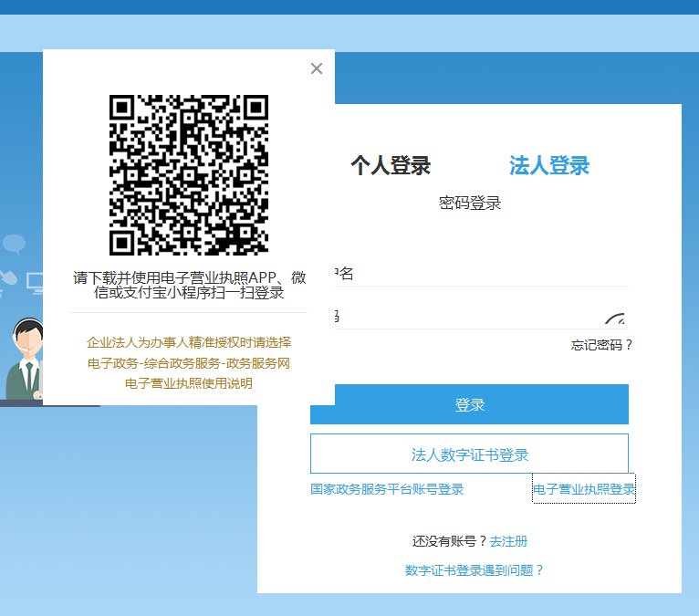Click the computer monitor icon
Image resolution: width=699 pixels, height=616 pixels.
point(35,282)
